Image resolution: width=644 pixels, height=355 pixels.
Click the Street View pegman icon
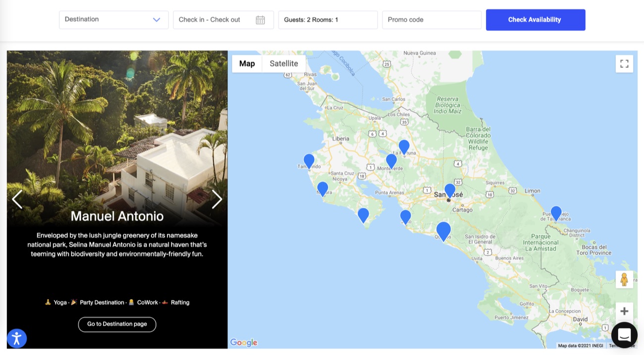pos(624,280)
